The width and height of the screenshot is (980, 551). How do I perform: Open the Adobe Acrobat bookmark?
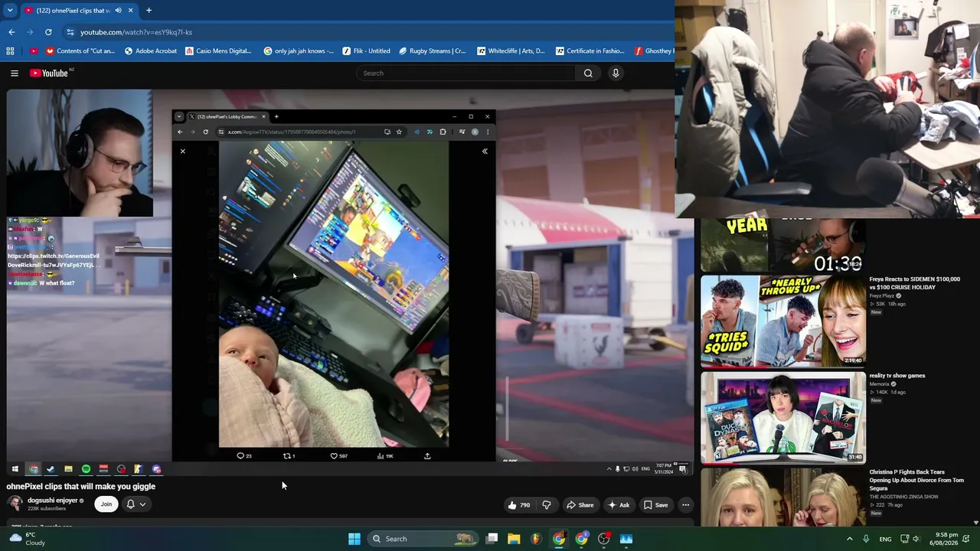150,51
